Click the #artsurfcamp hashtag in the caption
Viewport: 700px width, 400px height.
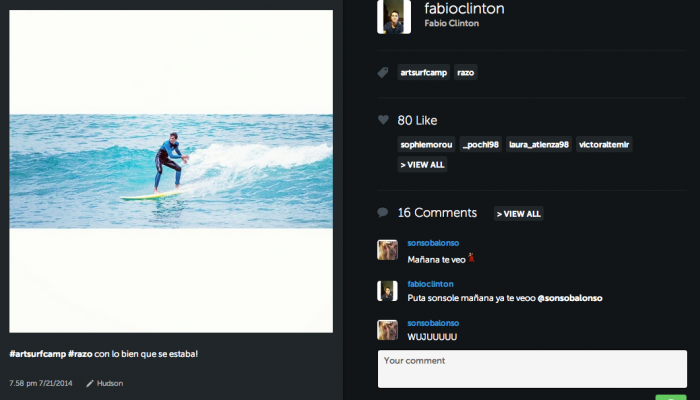click(x=36, y=354)
